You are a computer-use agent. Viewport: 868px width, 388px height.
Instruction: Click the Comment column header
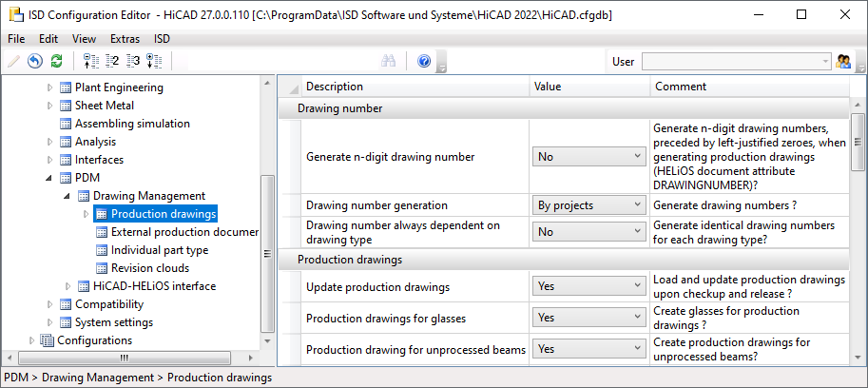point(749,87)
